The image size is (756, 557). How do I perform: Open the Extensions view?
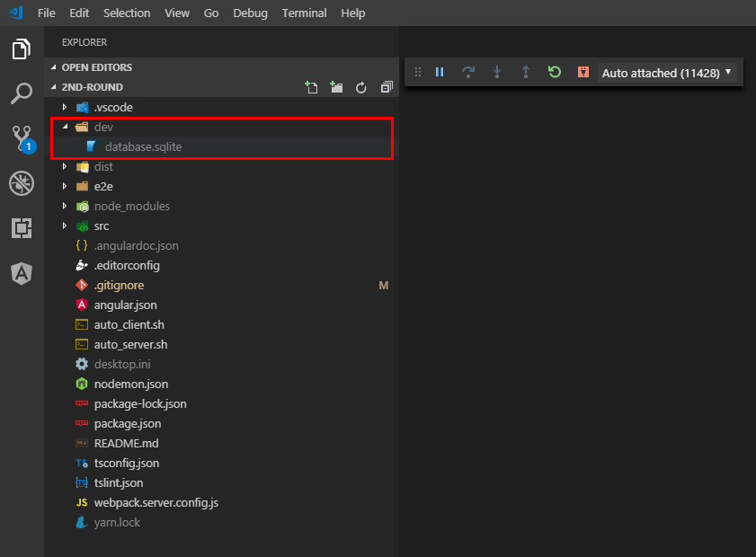pyautogui.click(x=22, y=228)
